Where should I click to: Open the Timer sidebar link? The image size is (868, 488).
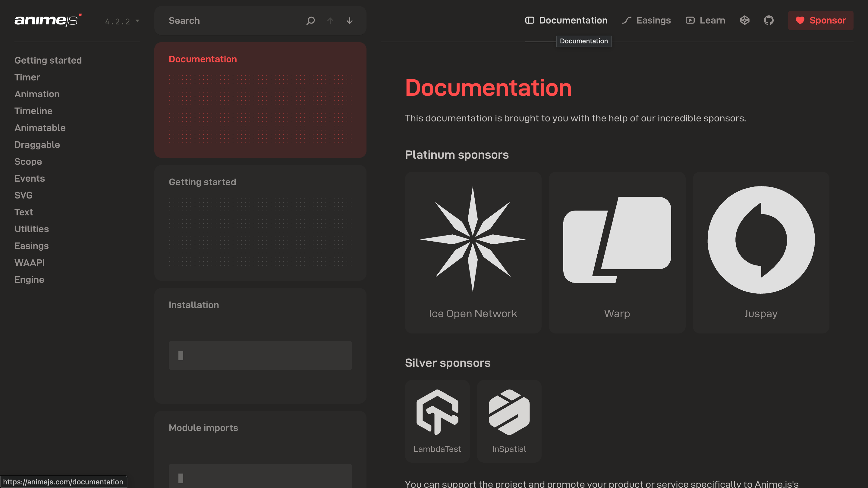pyautogui.click(x=27, y=77)
